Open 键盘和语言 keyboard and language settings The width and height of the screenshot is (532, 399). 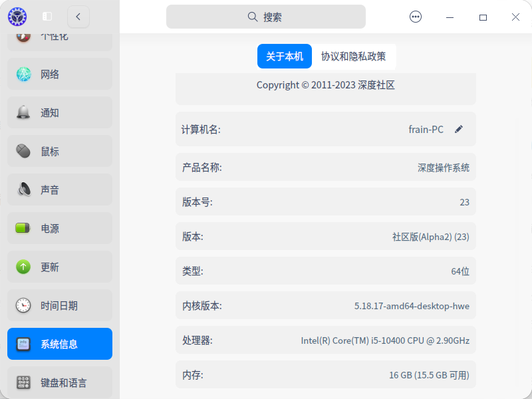[60, 382]
